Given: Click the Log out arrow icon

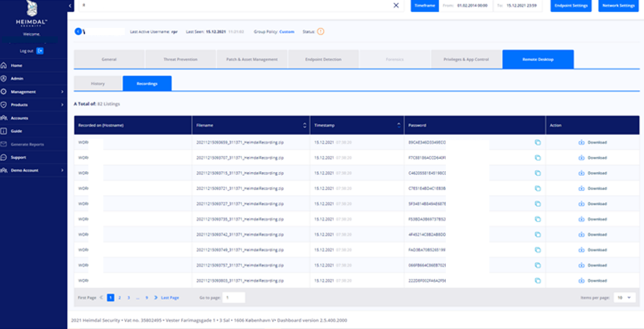Looking at the screenshot, I should tap(40, 51).
